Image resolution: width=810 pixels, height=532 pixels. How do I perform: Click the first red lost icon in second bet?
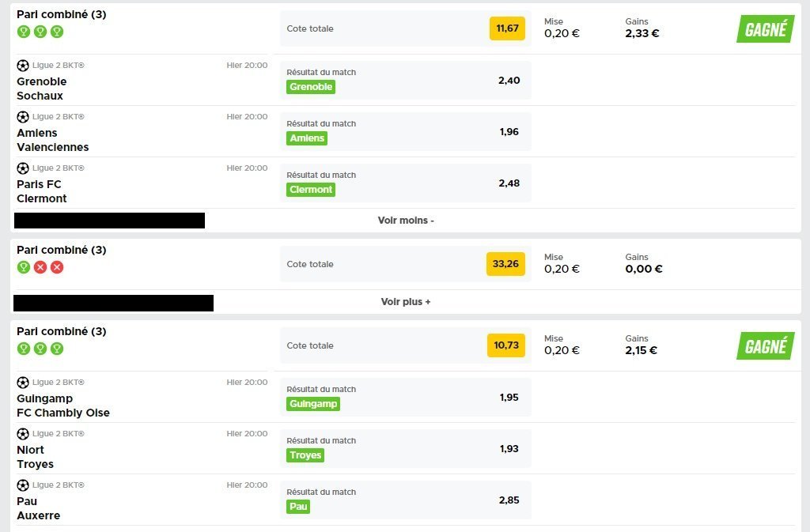40,267
